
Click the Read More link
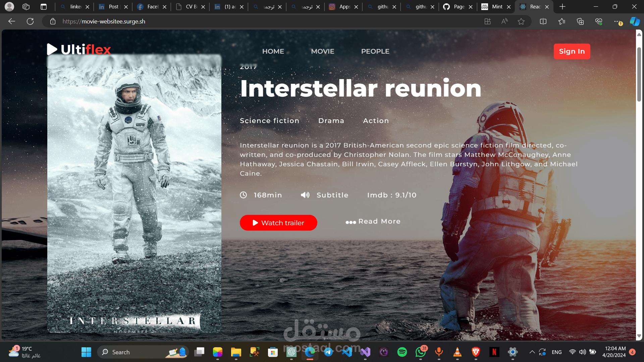373,222
